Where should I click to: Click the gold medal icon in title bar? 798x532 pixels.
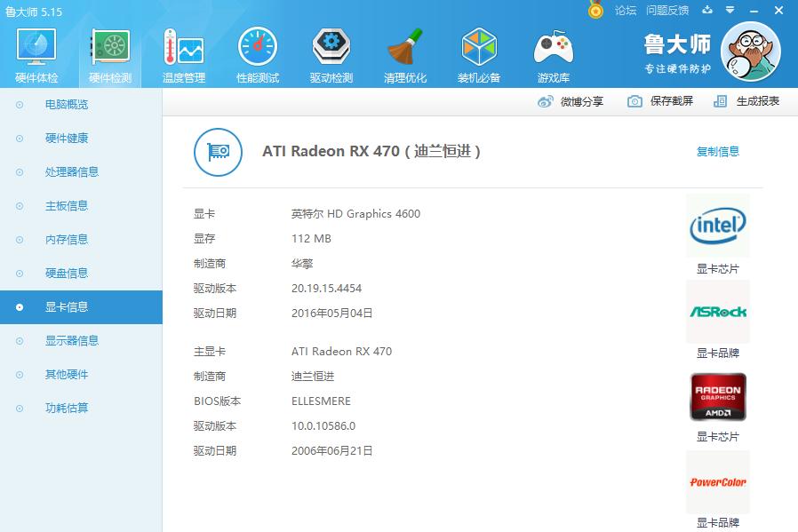point(595,10)
